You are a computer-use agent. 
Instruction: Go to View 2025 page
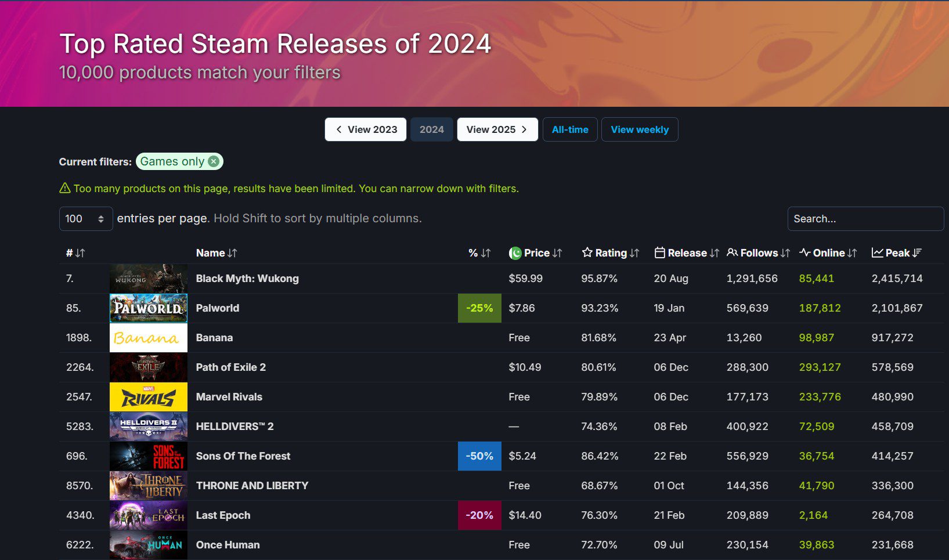click(x=497, y=129)
